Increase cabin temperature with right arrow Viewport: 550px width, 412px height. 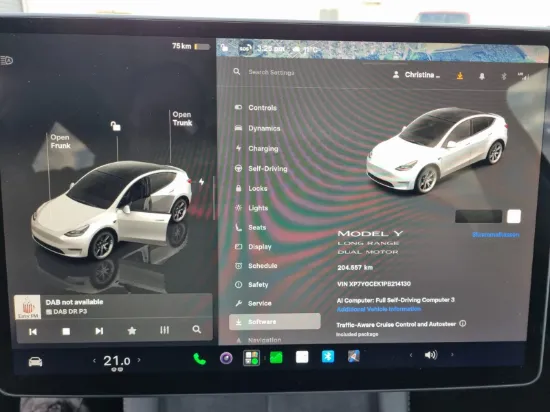point(139,360)
